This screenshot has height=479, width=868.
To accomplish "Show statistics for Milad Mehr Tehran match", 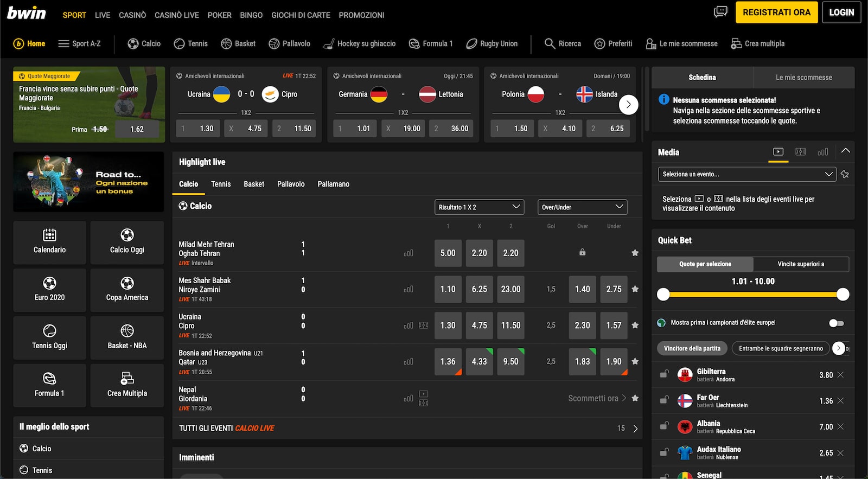I will [x=409, y=253].
